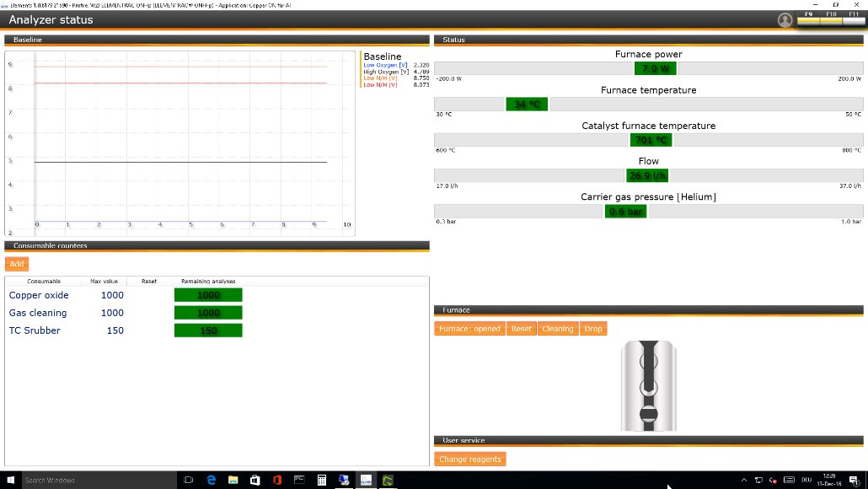Image resolution: width=868 pixels, height=489 pixels.
Task: Click the Remaining analyses column header
Action: pyautogui.click(x=208, y=281)
